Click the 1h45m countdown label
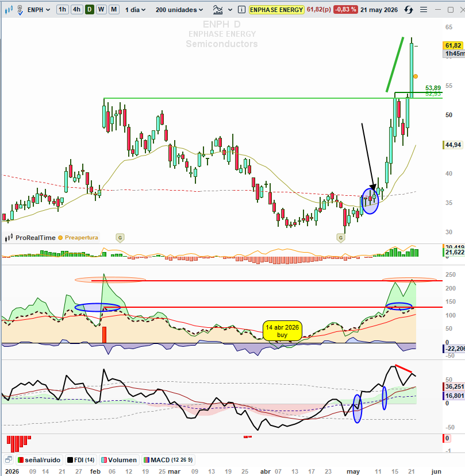 click(x=454, y=54)
